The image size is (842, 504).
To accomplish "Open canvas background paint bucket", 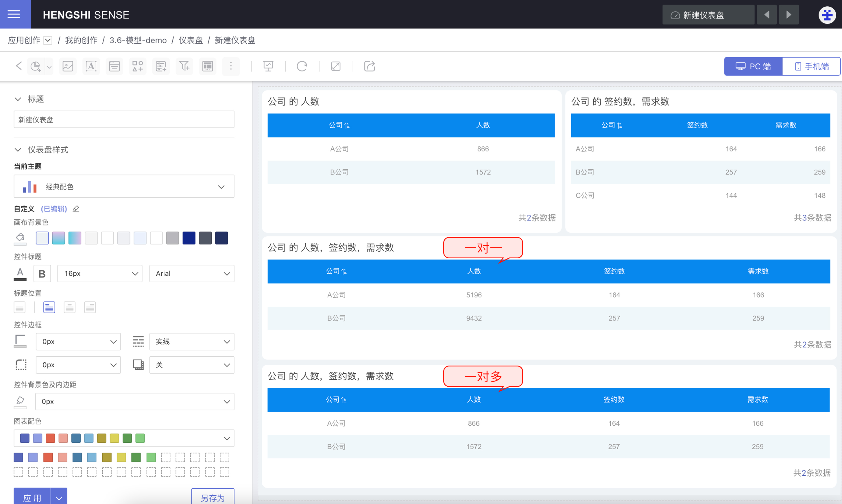I will point(20,238).
